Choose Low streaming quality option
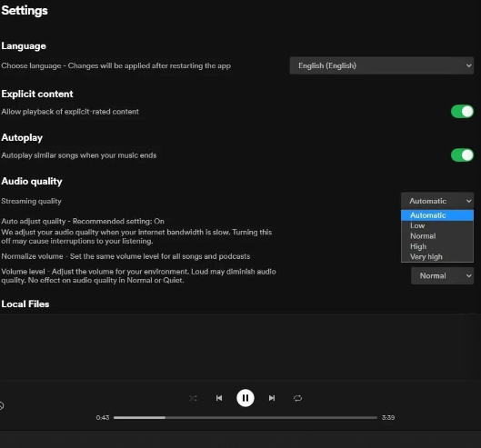Viewport: 481px width, 448px height. pos(437,225)
